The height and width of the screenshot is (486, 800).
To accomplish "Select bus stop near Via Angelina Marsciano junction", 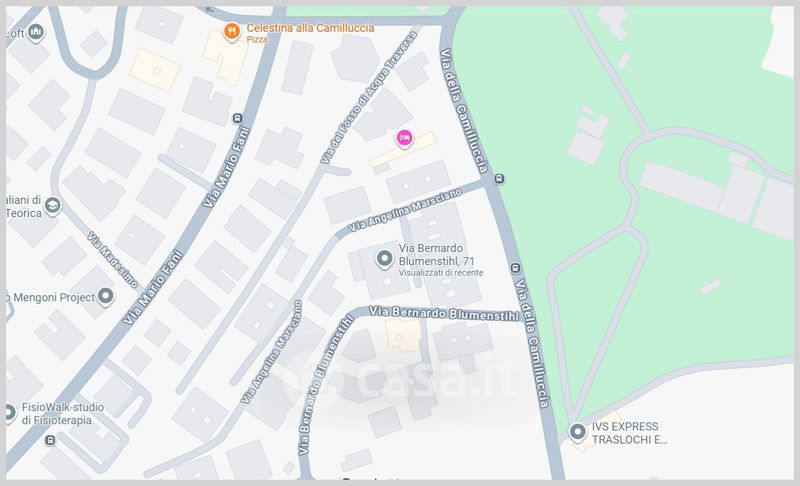I will click(499, 178).
